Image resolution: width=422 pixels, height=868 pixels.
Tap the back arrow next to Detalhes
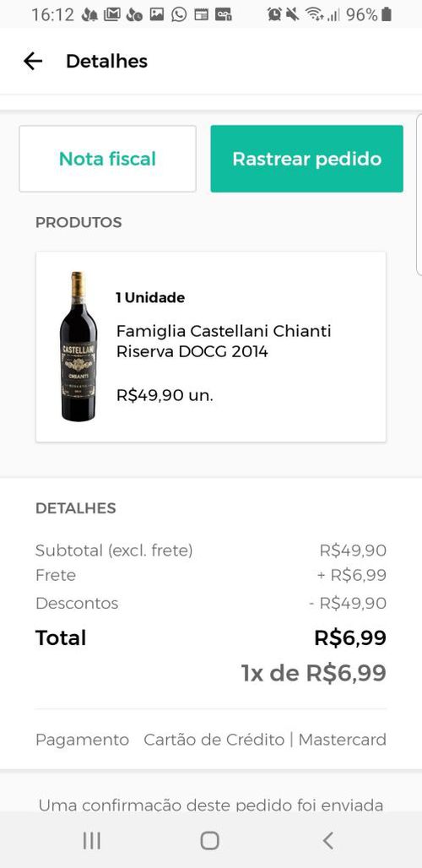33,61
